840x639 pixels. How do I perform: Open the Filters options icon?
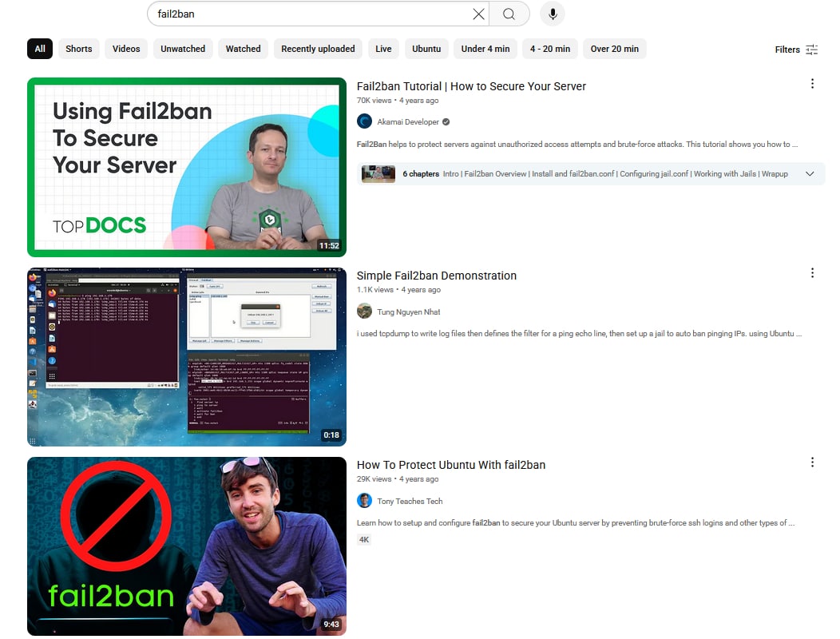[x=812, y=50]
